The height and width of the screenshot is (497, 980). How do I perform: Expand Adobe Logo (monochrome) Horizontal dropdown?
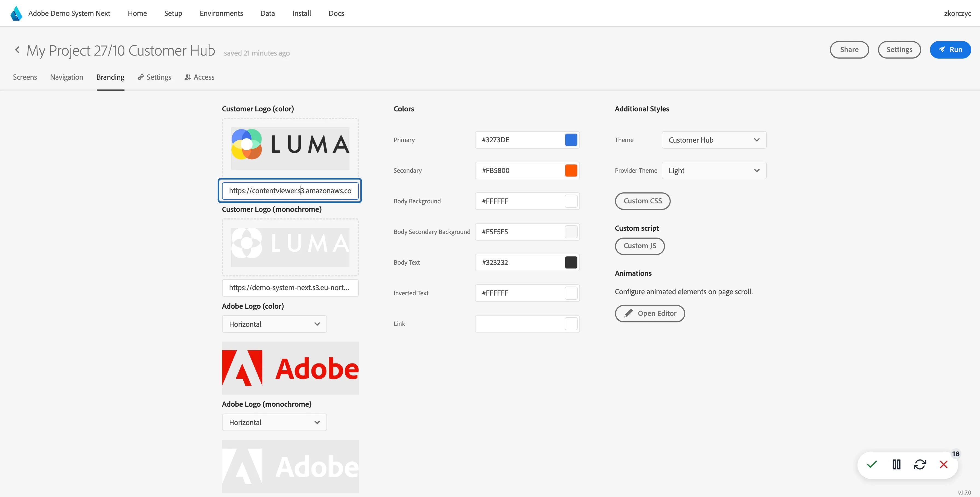coord(274,422)
